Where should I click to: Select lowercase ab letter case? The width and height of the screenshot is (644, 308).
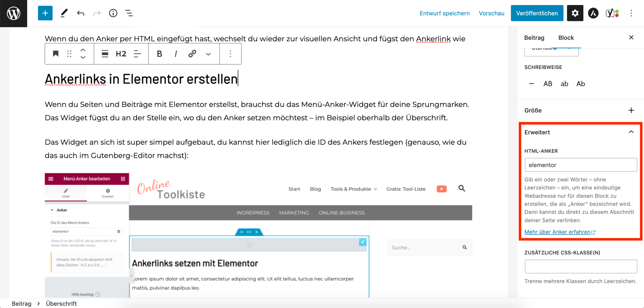564,84
